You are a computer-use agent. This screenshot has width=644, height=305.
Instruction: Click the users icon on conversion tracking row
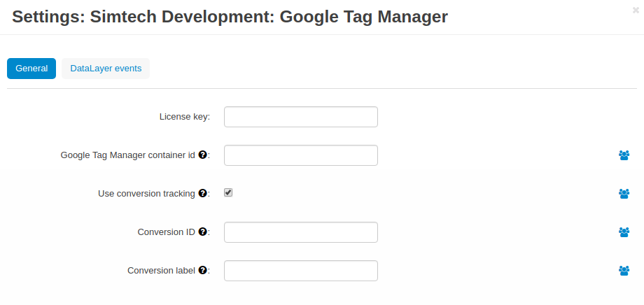(624, 193)
